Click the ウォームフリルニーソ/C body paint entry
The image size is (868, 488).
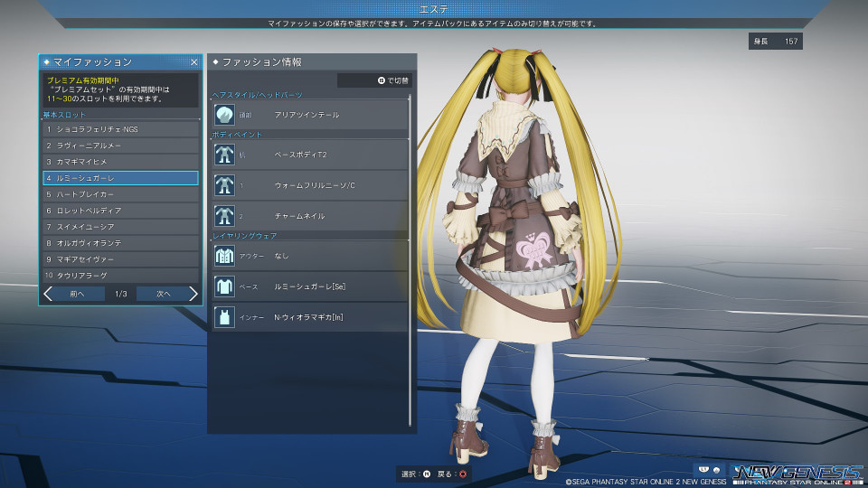[310, 185]
